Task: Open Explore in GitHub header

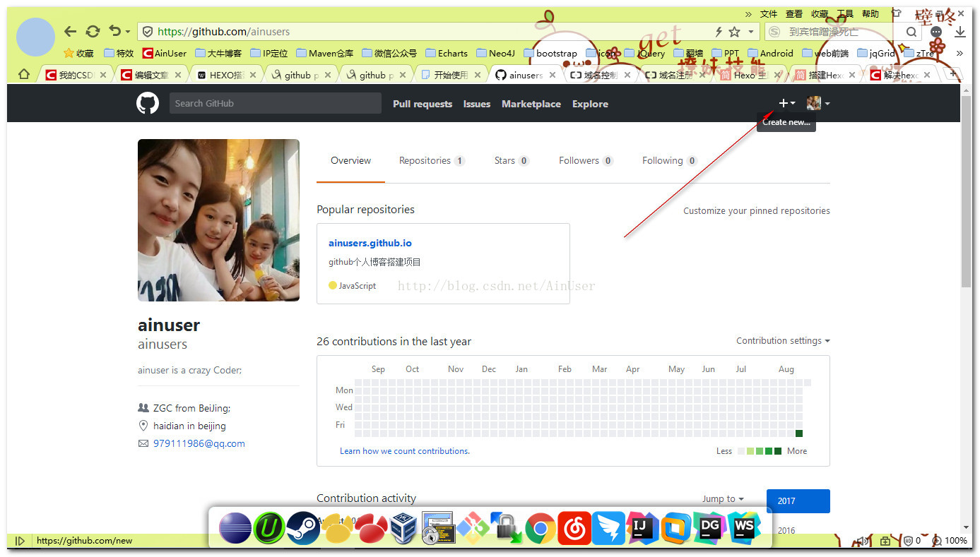Action: click(x=590, y=104)
